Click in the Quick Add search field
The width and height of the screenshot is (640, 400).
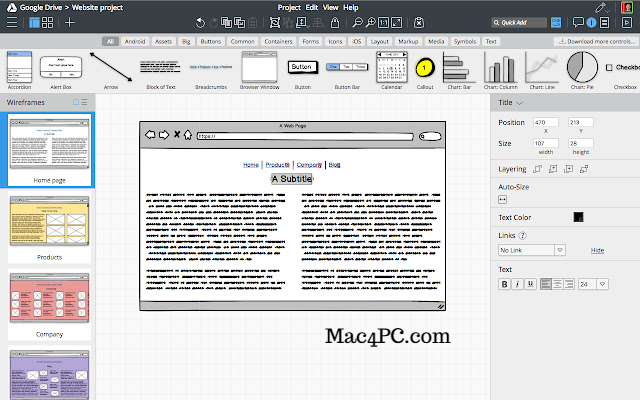(519, 22)
